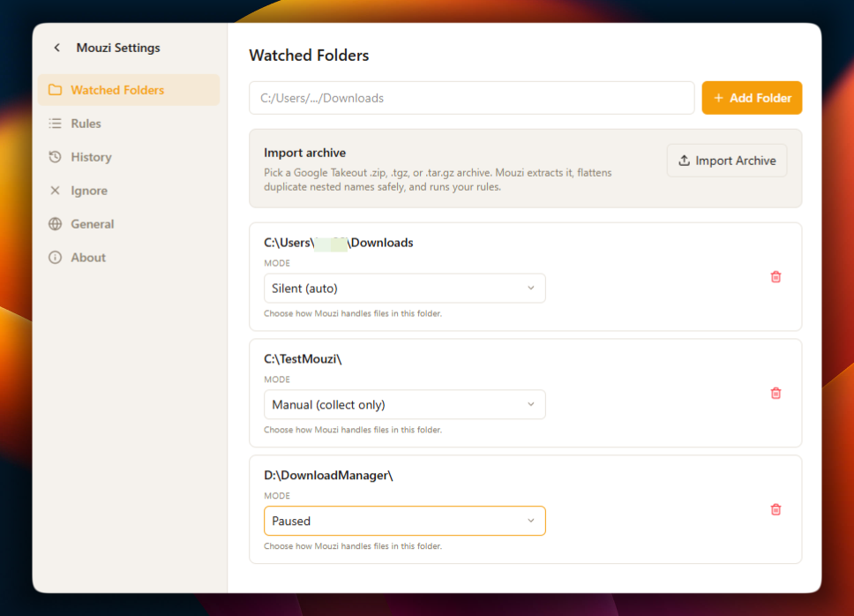Click the C:\Users Downloads folder path
The image size is (854, 616).
339,243
